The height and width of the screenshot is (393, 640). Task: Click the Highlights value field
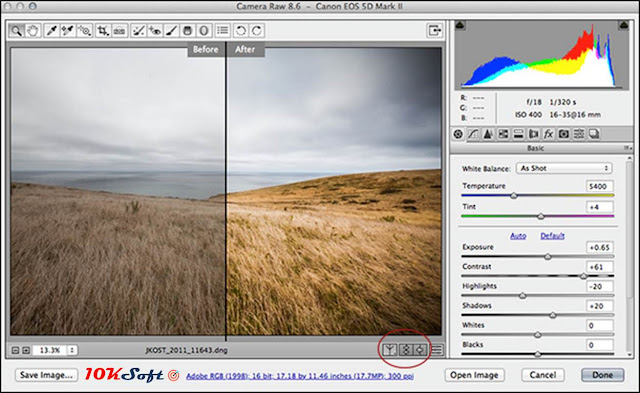pyautogui.click(x=600, y=286)
